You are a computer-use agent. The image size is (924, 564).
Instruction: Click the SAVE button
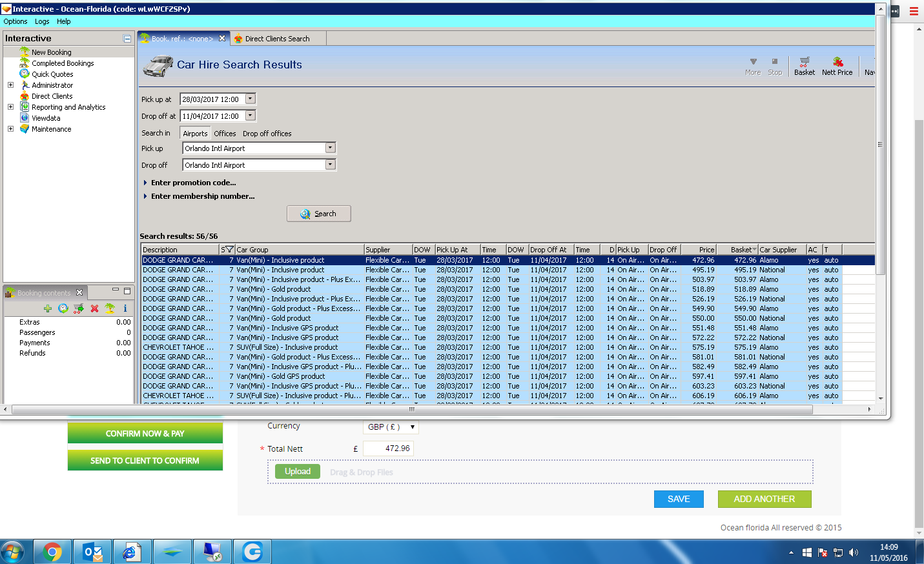(x=679, y=499)
